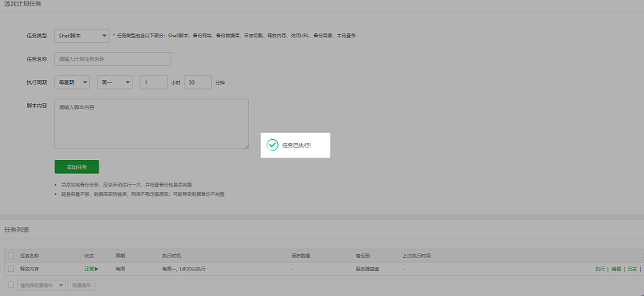Click the 状态 column header
Viewport: 644px width, 296px height.
tap(89, 256)
